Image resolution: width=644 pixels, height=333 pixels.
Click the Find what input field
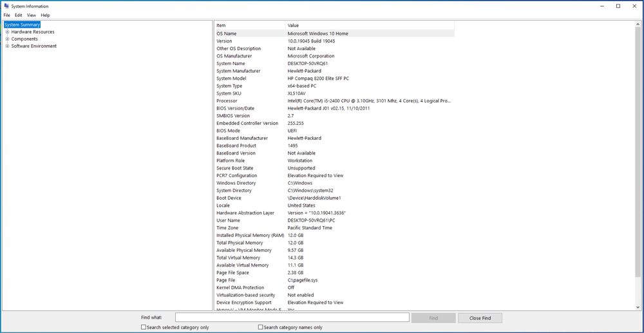click(x=292, y=318)
